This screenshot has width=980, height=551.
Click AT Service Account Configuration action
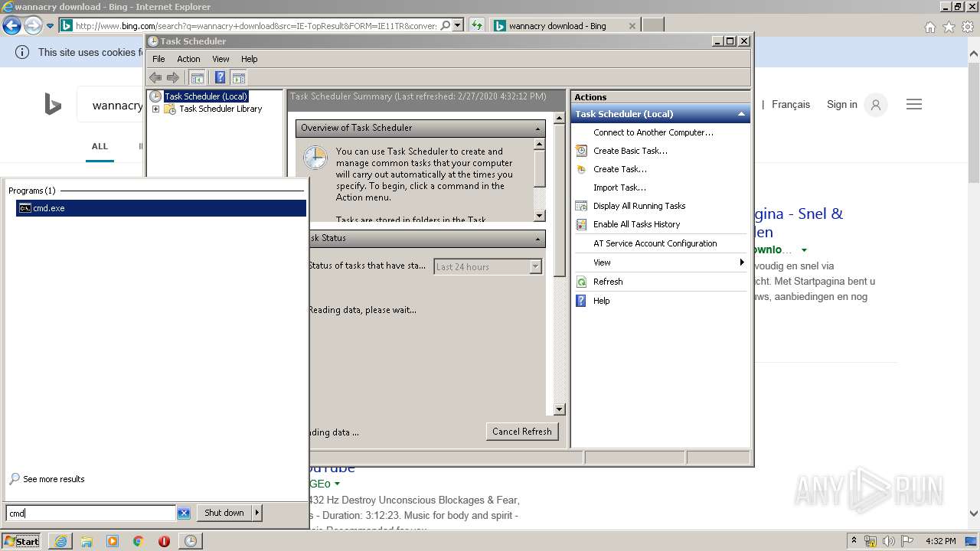coord(655,243)
